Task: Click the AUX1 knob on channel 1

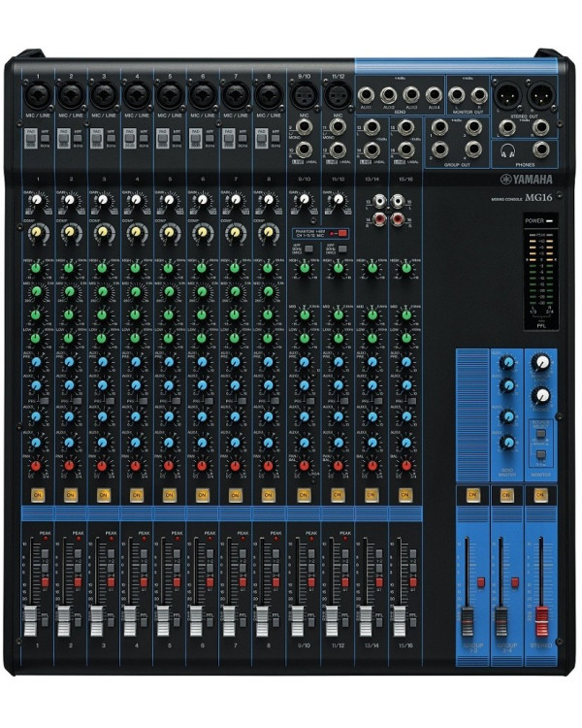Action: point(37,362)
